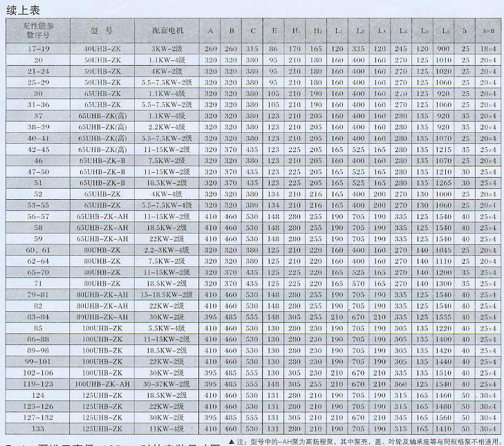This screenshot has width=504, height=446.
Task: Click the 4KW-1级 motor cell
Action: point(167,194)
